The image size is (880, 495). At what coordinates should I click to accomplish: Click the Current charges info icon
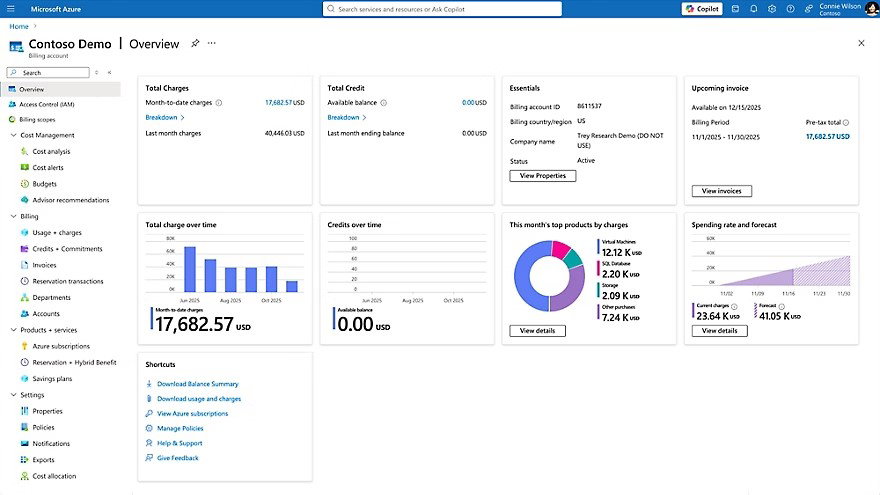click(734, 306)
